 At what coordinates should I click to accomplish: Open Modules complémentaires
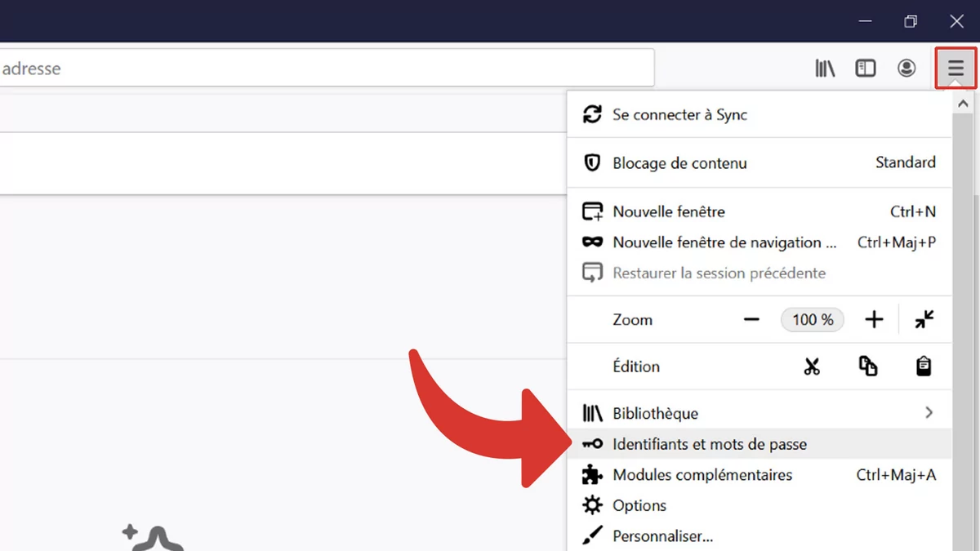click(702, 475)
